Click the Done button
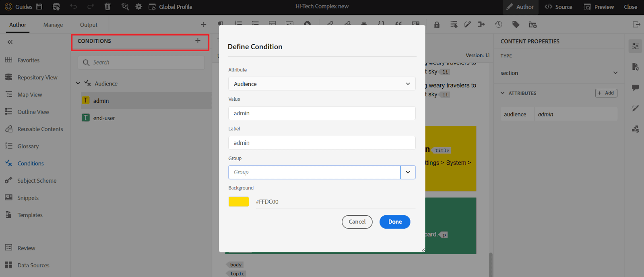This screenshot has height=277, width=644. tap(394, 222)
